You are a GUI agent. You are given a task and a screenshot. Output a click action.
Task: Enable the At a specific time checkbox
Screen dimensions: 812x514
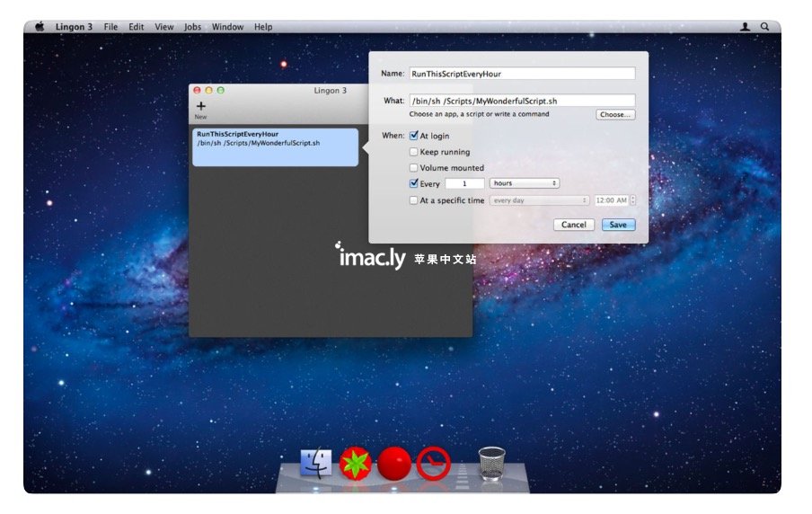pos(414,200)
